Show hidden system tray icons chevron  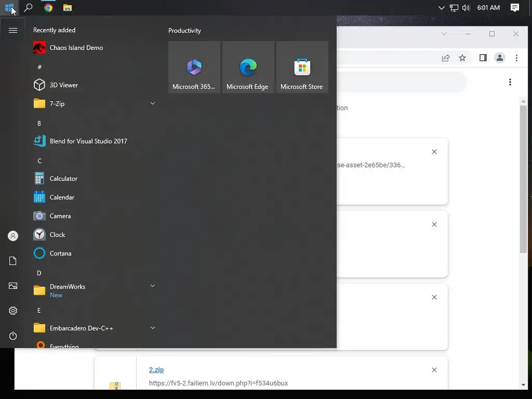point(441,7)
